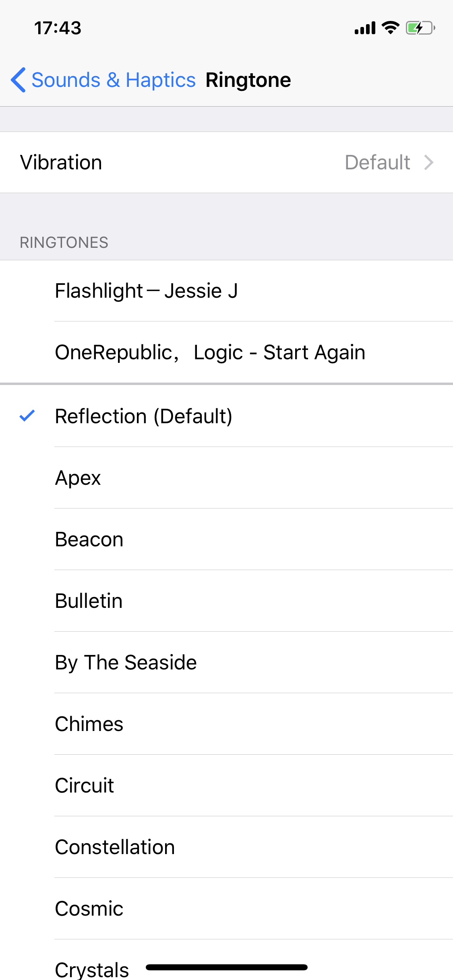Open the Vibration Default option row

point(226,163)
